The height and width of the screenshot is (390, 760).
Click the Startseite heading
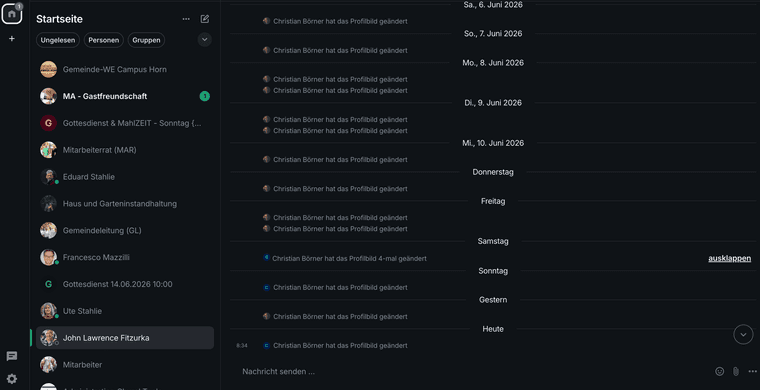click(59, 19)
